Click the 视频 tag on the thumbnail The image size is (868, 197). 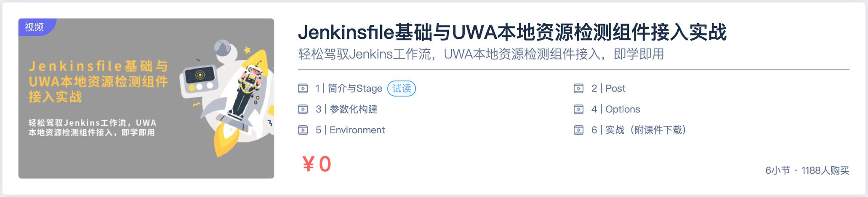tap(35, 27)
